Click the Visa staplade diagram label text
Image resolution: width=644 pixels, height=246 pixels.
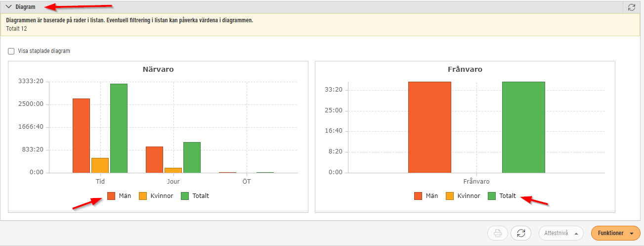pyautogui.click(x=44, y=51)
